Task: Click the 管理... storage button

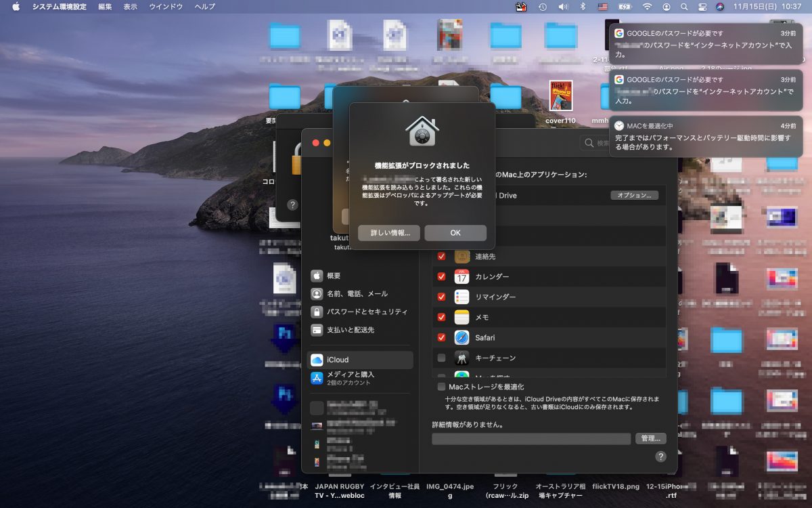Action: coord(650,438)
